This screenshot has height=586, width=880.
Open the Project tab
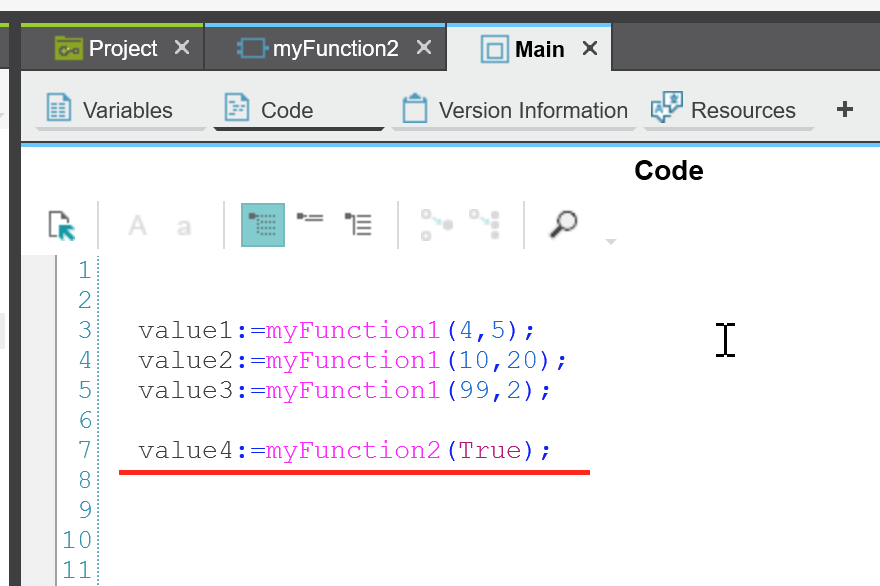pos(112,48)
